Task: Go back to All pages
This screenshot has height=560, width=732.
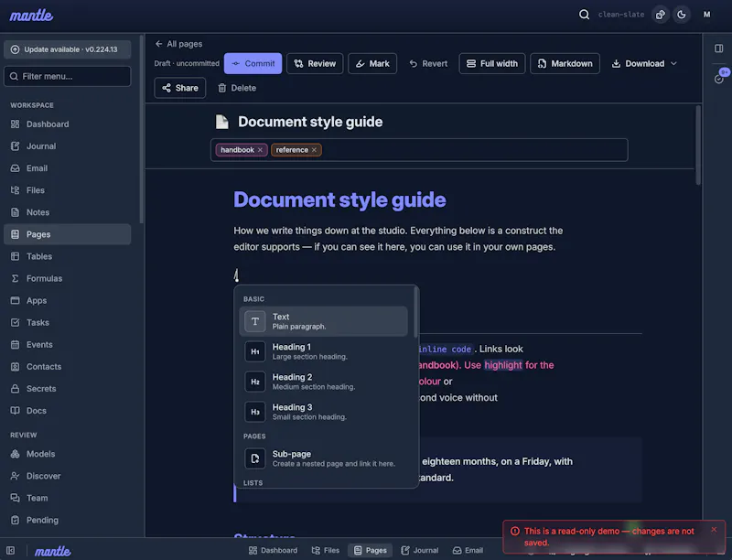Action: tap(178, 44)
